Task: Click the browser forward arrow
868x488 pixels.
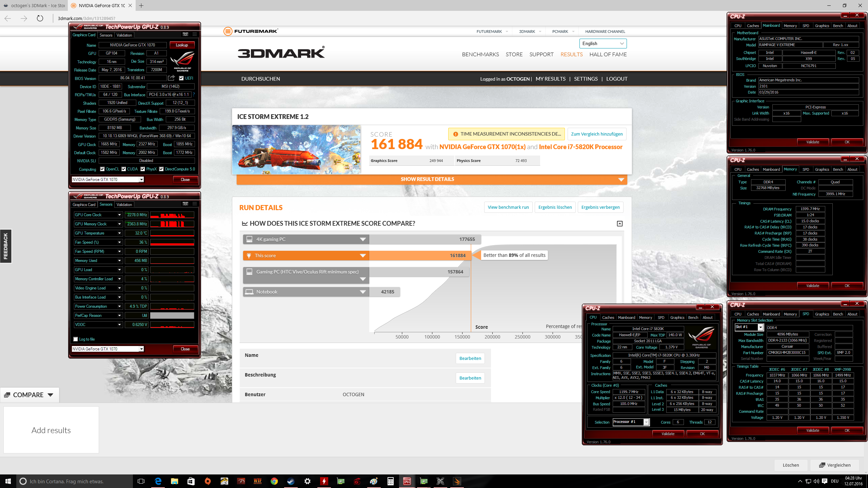Action: tap(24, 18)
